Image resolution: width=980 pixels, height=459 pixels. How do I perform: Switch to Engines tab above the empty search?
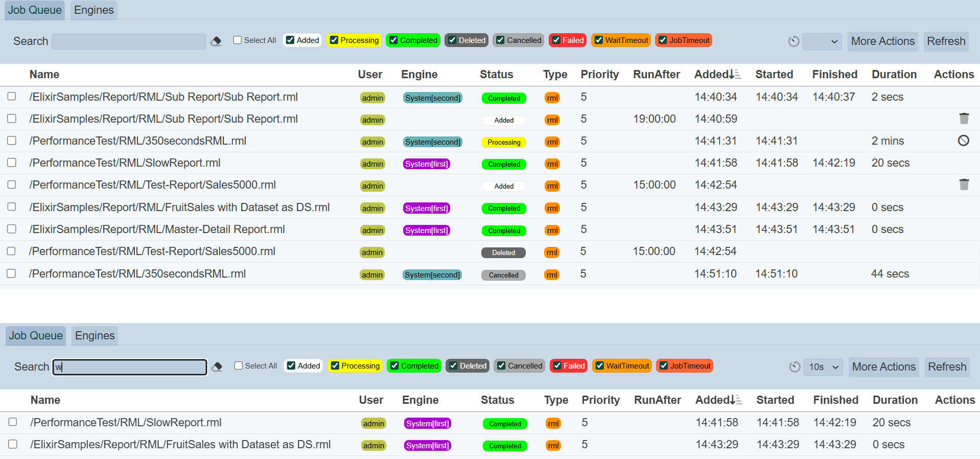click(94, 10)
